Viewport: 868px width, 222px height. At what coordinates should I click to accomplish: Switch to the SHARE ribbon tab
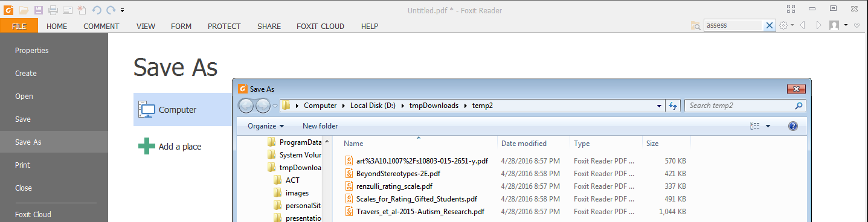(x=269, y=26)
